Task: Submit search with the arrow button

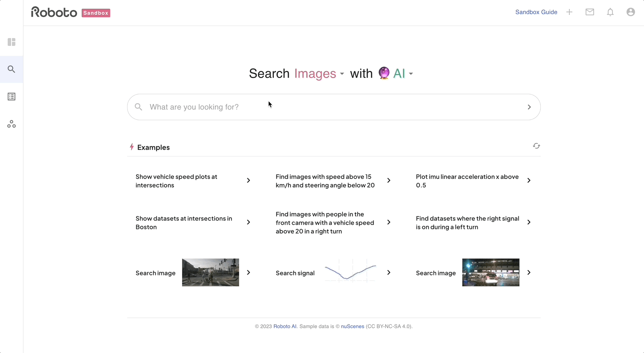Action: 529,107
